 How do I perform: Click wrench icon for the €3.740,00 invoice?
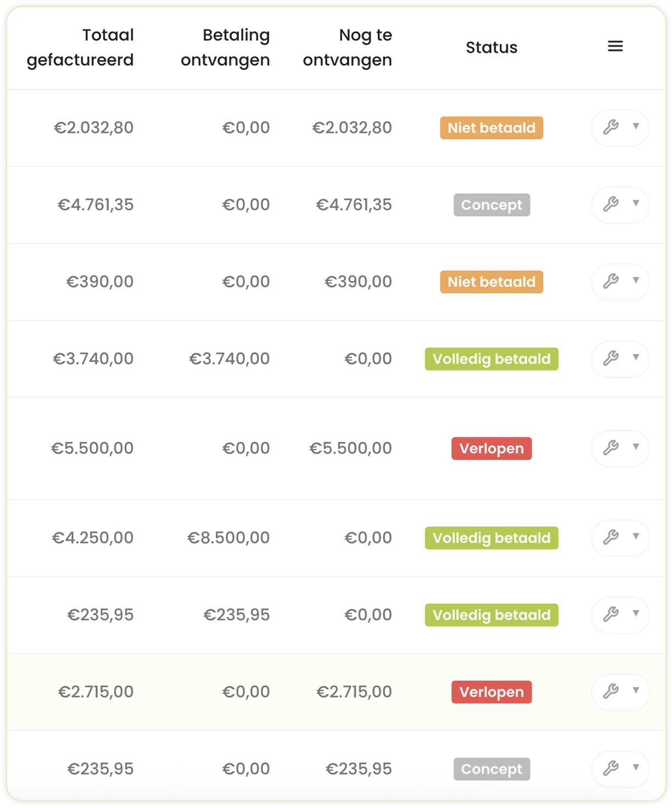coord(611,358)
